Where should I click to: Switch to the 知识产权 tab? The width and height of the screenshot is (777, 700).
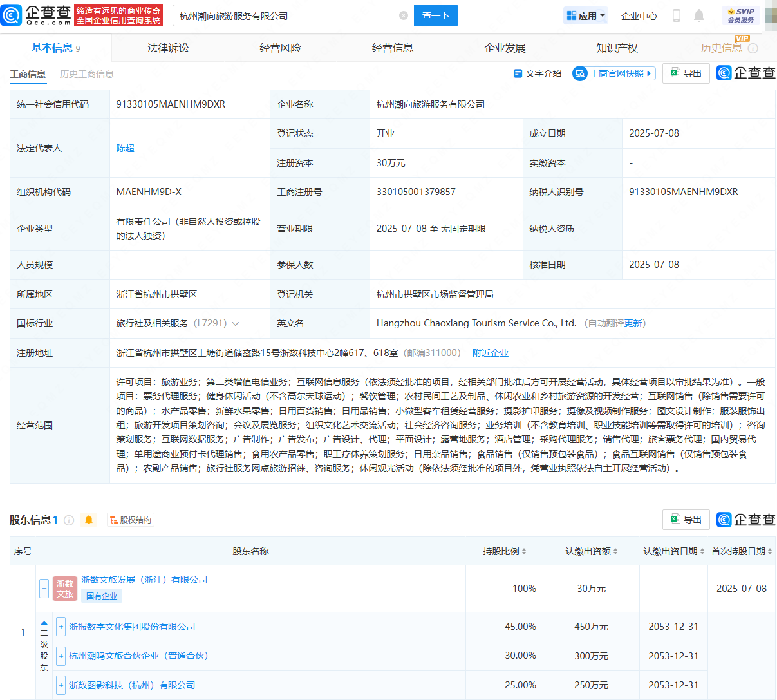coord(617,48)
